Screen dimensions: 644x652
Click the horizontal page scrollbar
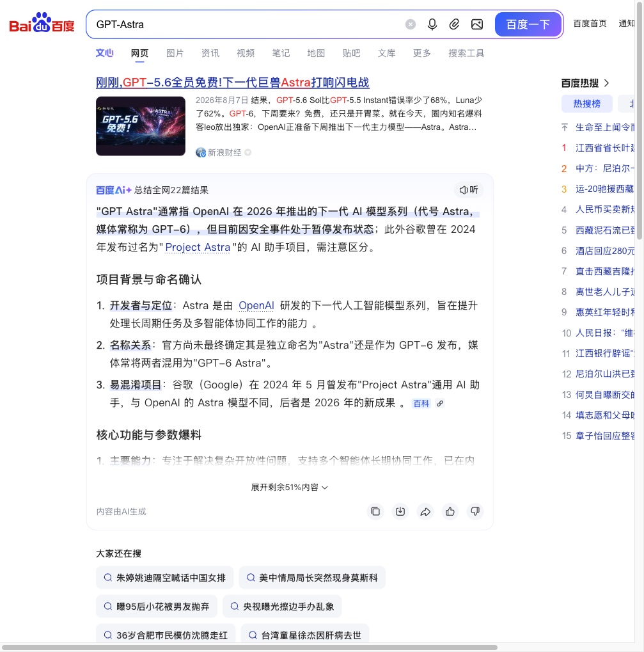pos(249,648)
